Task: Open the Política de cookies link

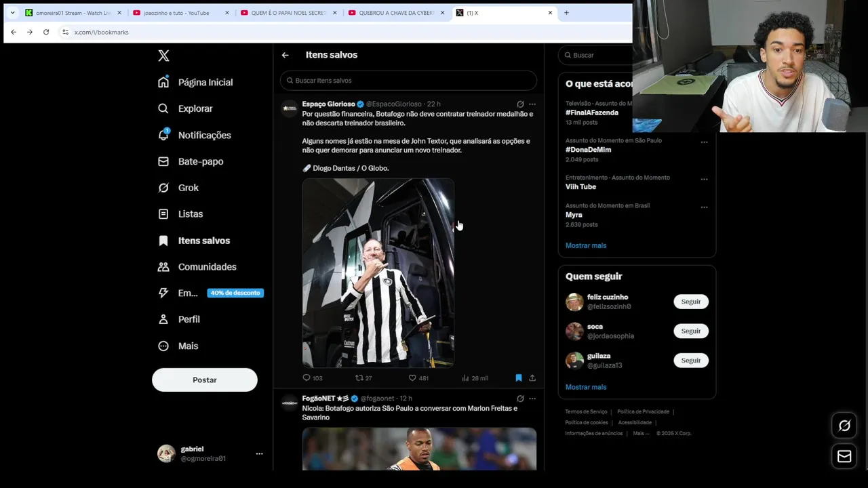Action: pyautogui.click(x=587, y=422)
